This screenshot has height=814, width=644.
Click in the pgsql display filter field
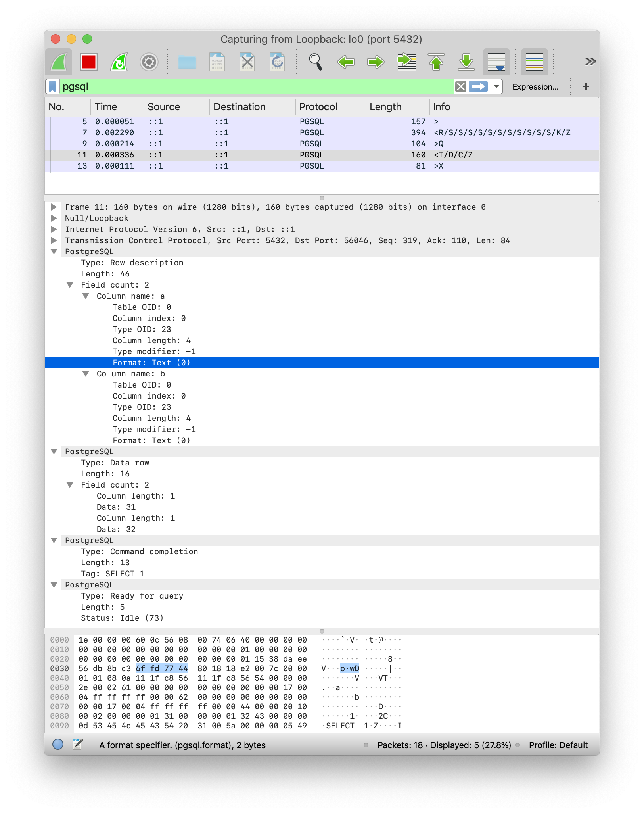[254, 86]
